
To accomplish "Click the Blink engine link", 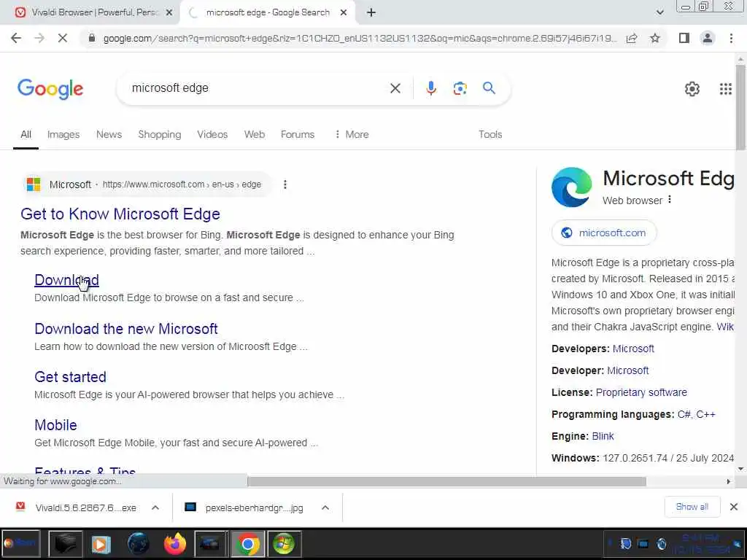I will (603, 436).
